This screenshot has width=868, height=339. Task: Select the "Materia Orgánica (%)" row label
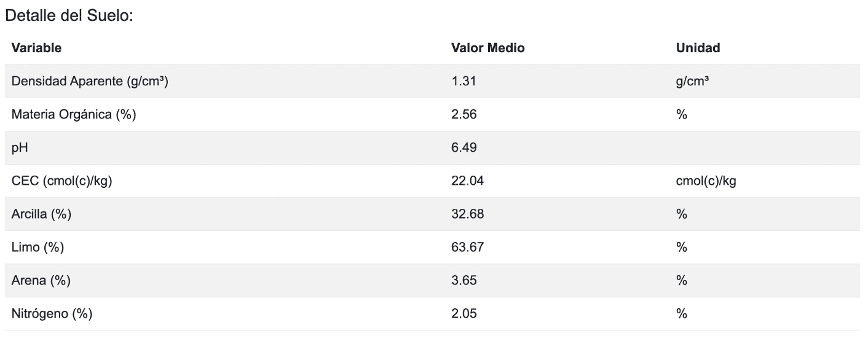[x=74, y=115]
